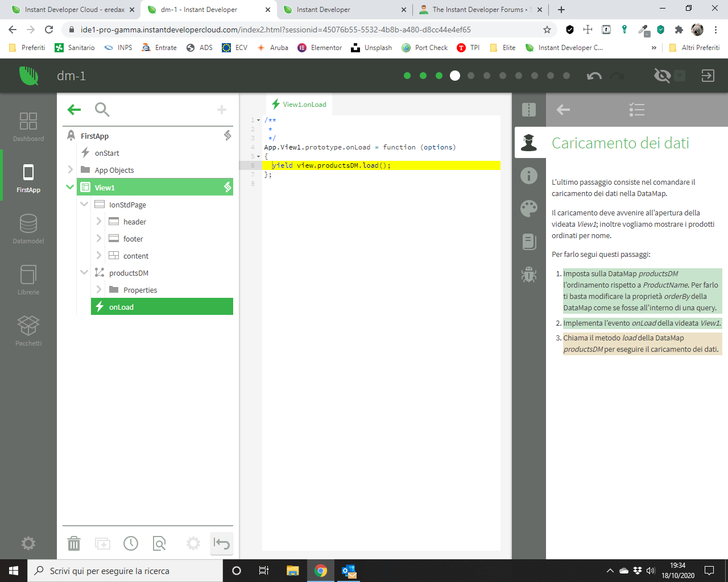This screenshot has width=728, height=582.
Task: Open File Explorer from taskbar
Action: pyautogui.click(x=292, y=571)
